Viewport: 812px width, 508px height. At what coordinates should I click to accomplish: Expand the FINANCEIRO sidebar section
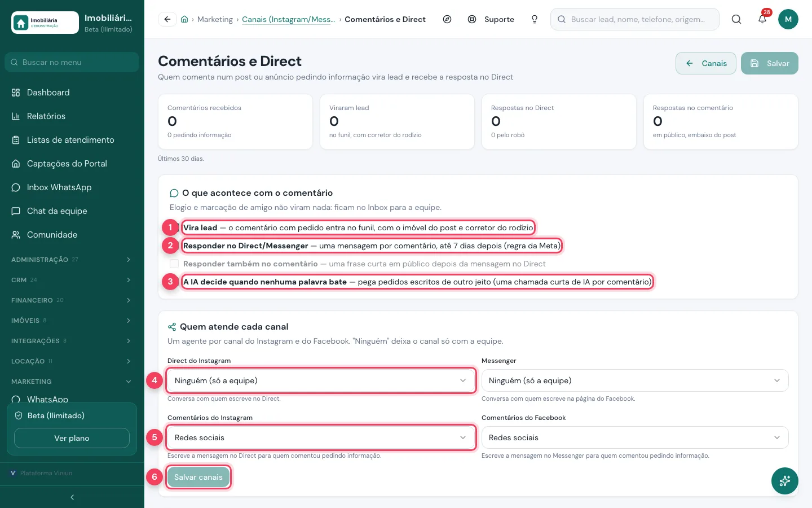point(72,300)
